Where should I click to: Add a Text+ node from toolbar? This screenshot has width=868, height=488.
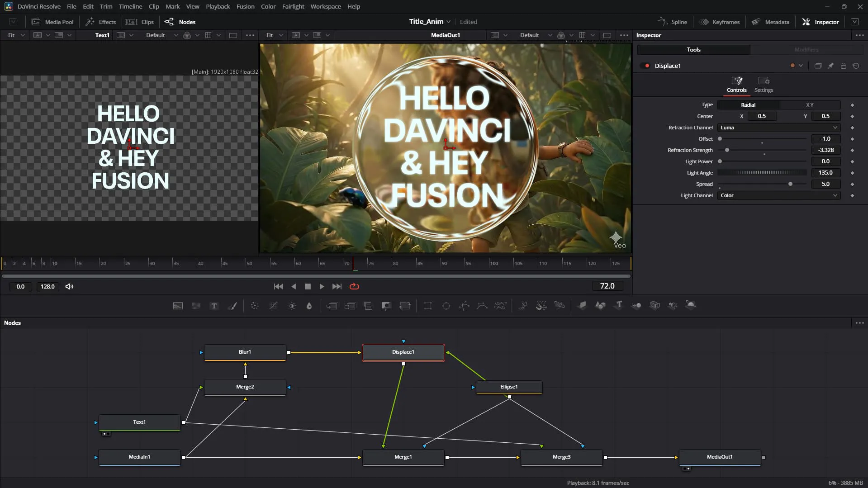click(214, 306)
